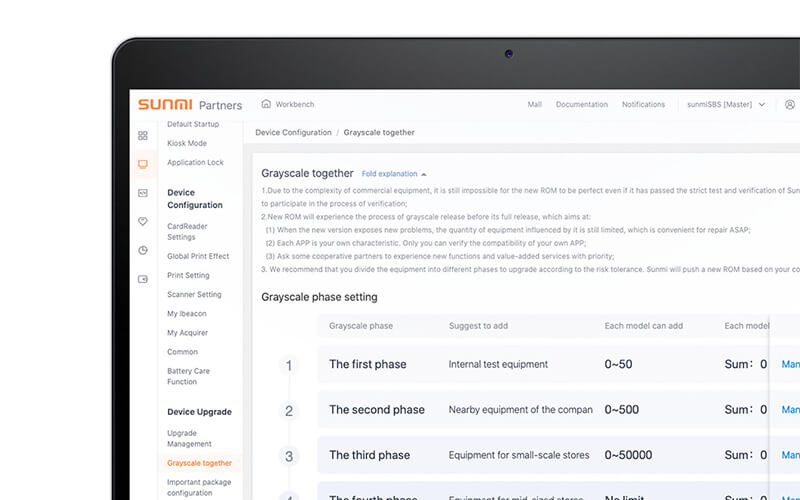Open Kiosk Mode settings
The height and width of the screenshot is (500, 800).
[187, 143]
